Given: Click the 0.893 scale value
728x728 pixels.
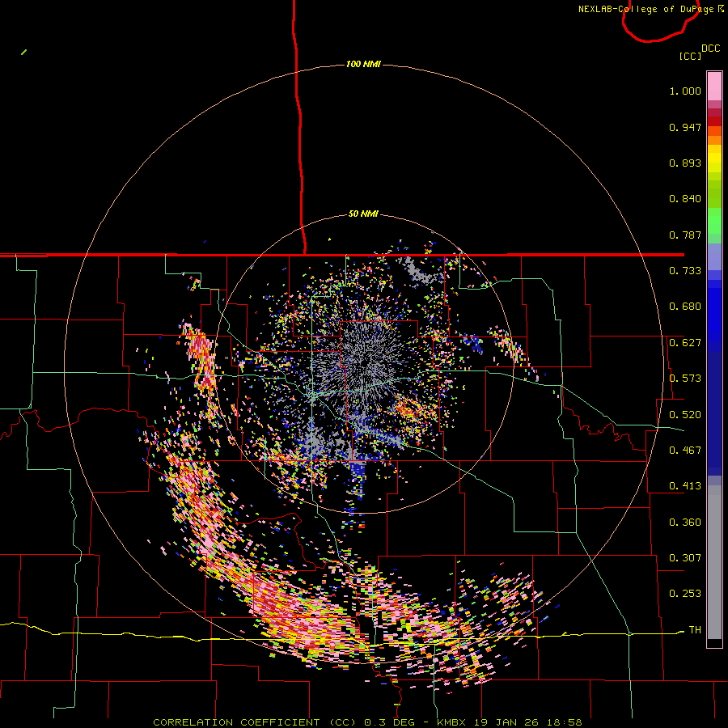Looking at the screenshot, I should coord(685,163).
